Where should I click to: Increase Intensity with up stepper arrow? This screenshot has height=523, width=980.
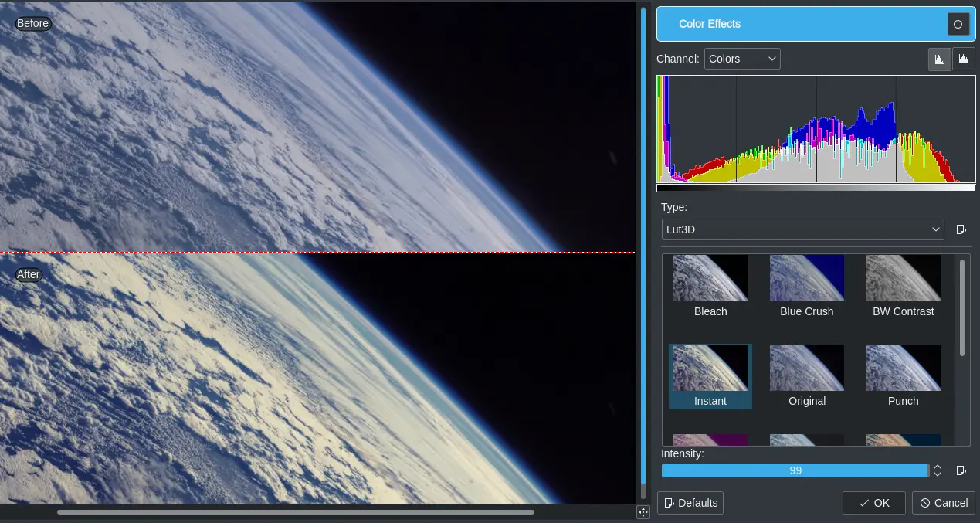(x=938, y=467)
